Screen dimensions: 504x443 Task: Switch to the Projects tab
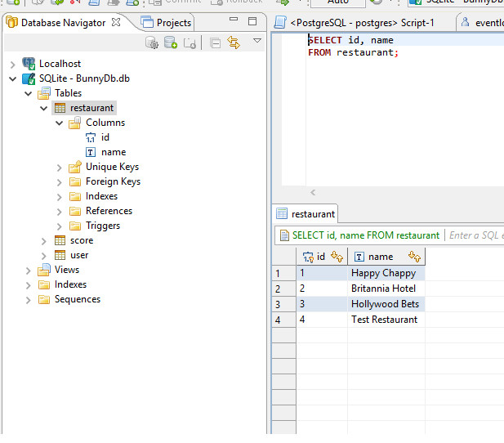click(x=166, y=23)
